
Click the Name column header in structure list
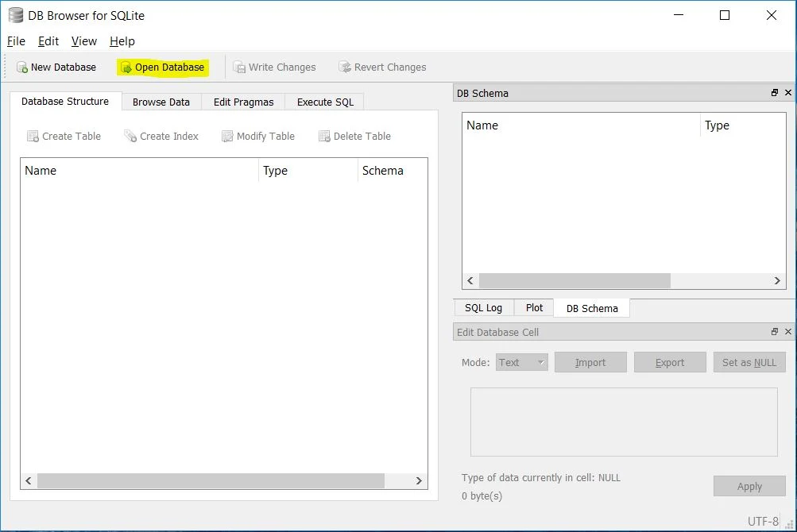click(x=140, y=171)
